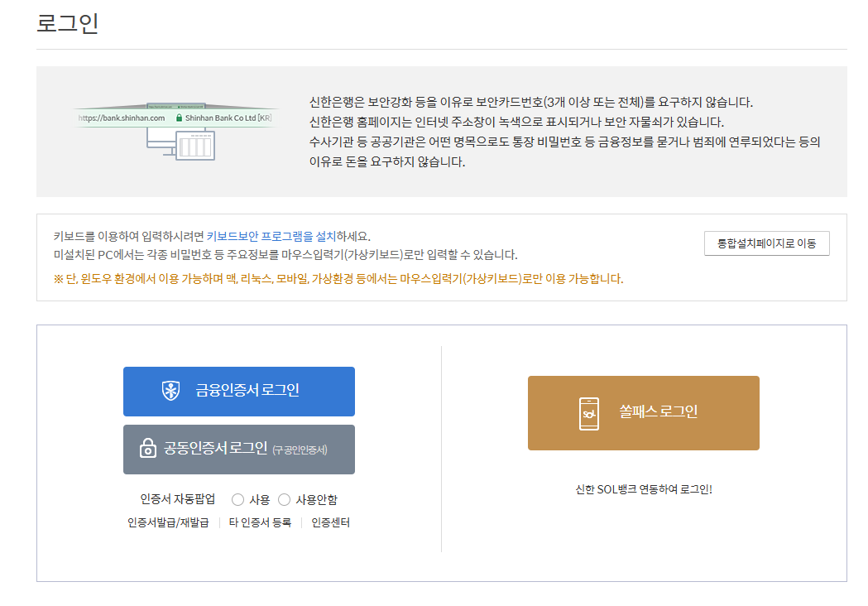
Task: Click the shield icon on 금융인증서 로그인
Action: tap(170, 391)
